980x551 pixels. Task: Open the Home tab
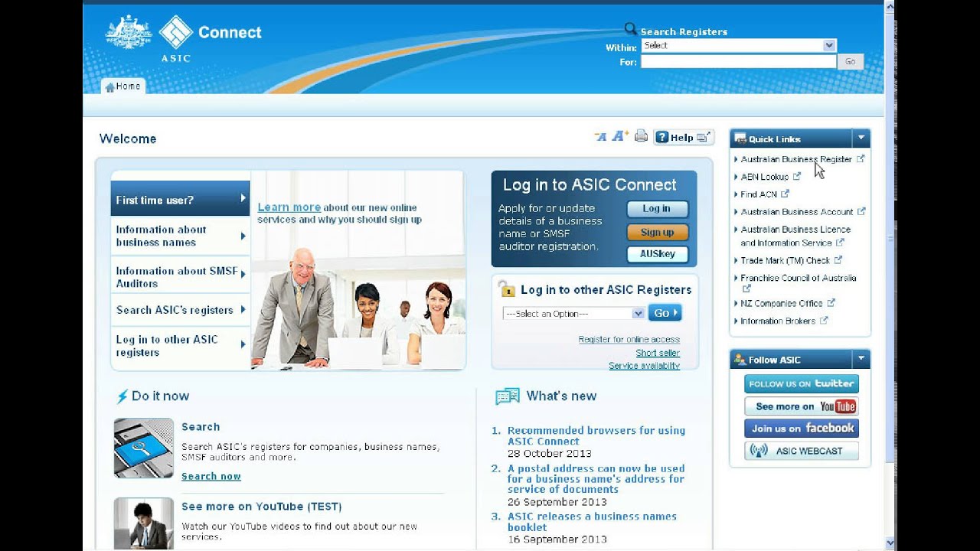click(122, 86)
